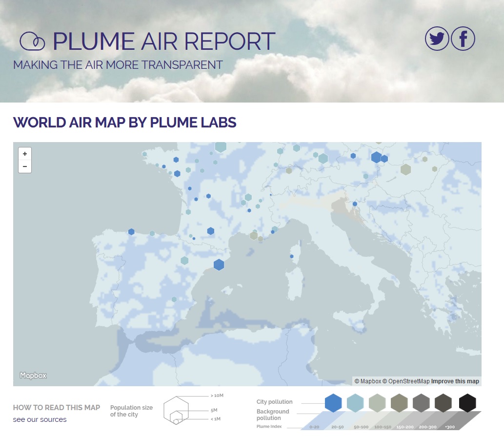Click the > 10M population label
The width and height of the screenshot is (504, 437).
(217, 395)
